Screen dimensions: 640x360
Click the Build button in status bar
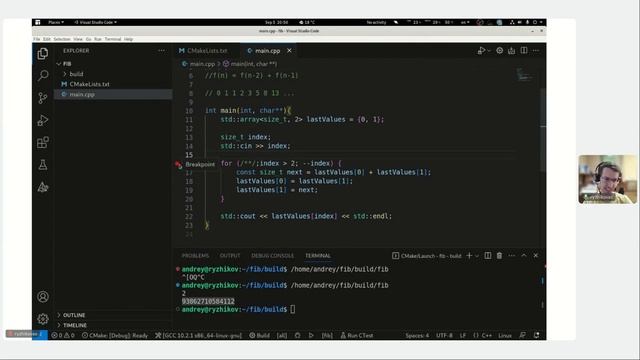tap(260, 336)
